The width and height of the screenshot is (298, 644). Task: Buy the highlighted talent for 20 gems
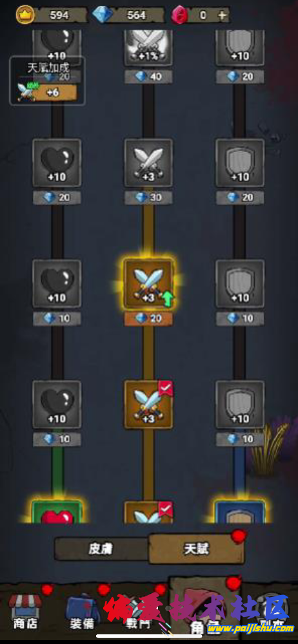tap(148, 319)
